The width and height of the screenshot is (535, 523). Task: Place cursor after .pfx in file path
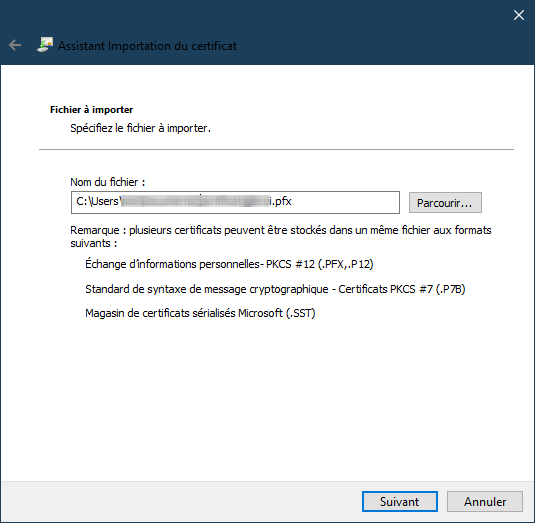tap(293, 201)
